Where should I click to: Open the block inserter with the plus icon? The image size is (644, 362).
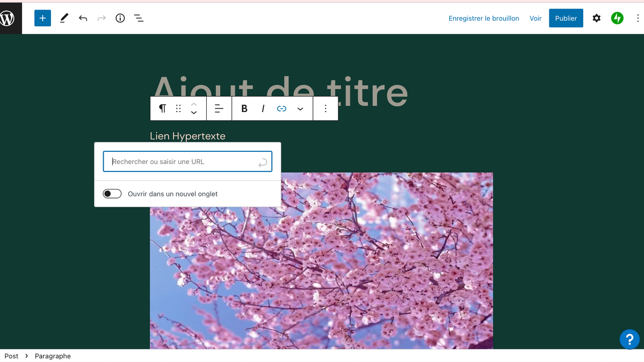tap(42, 18)
